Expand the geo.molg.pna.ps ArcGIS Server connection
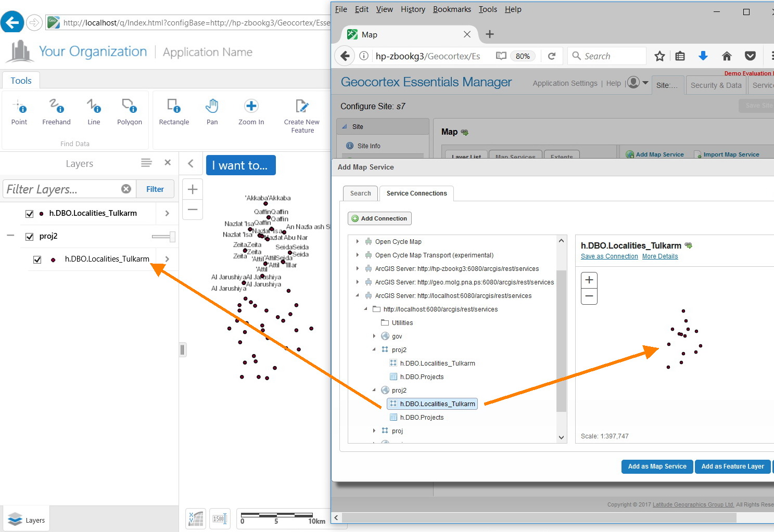 coord(357,282)
